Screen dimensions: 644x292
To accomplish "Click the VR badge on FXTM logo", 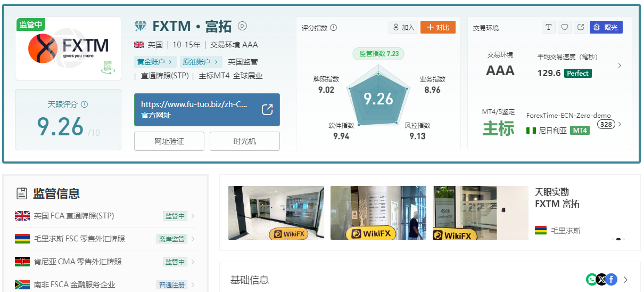I will tap(107, 67).
